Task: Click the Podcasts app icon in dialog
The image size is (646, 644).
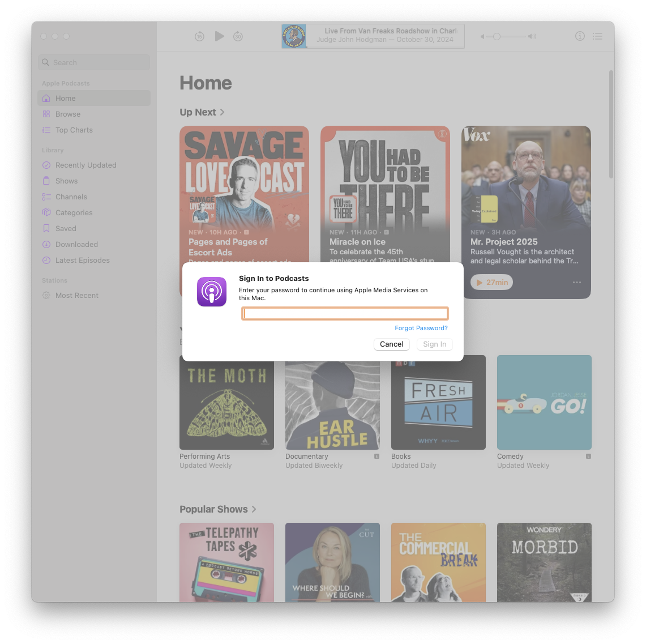Action: (x=212, y=292)
